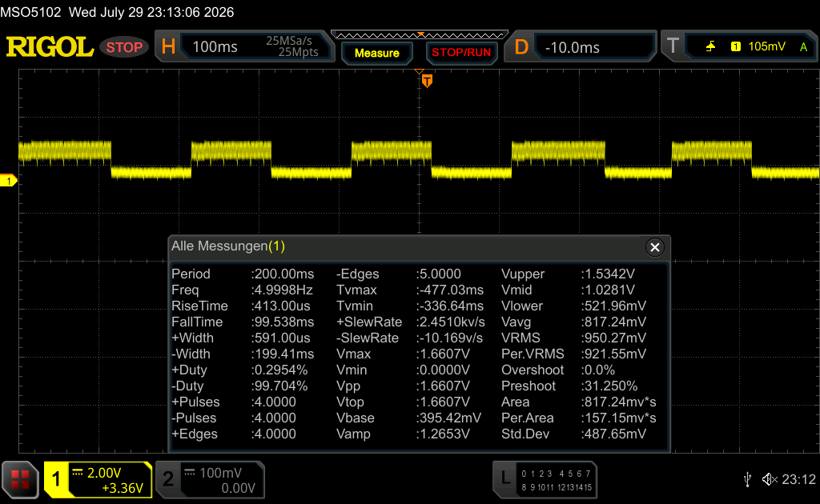The height and width of the screenshot is (504, 820).
Task: Toggle the STOP/RUN button
Action: 461,53
